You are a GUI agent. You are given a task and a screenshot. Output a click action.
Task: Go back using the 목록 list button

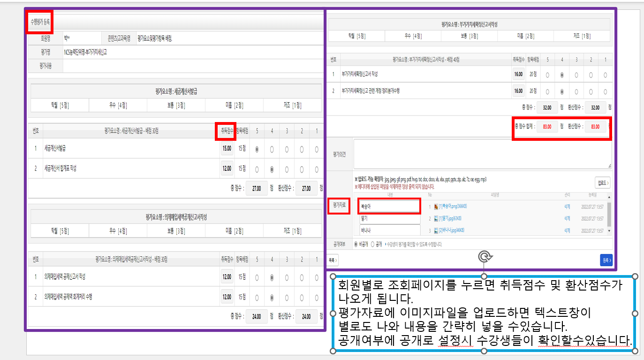pos(332,260)
